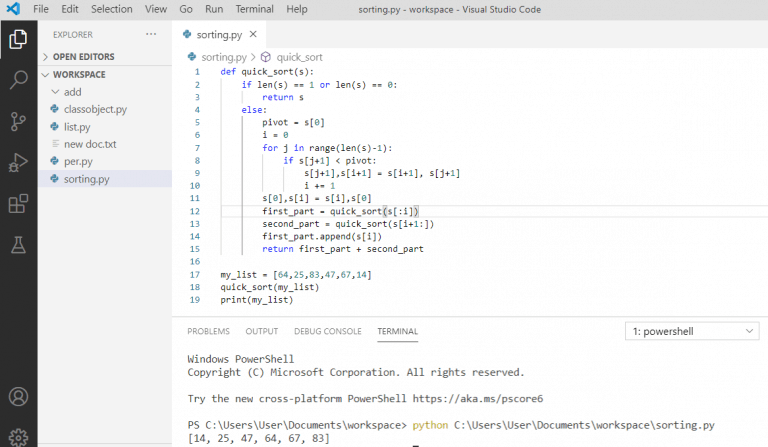The height and width of the screenshot is (447, 768).
Task: Open the Extensions view
Action: tap(18, 204)
